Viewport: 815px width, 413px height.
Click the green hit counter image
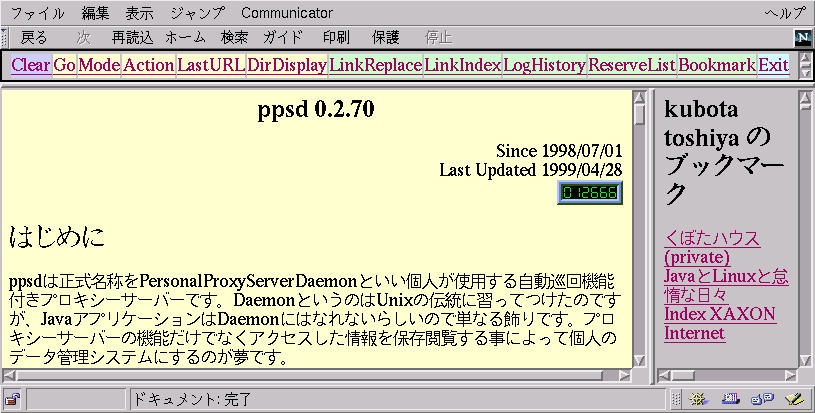coord(590,192)
